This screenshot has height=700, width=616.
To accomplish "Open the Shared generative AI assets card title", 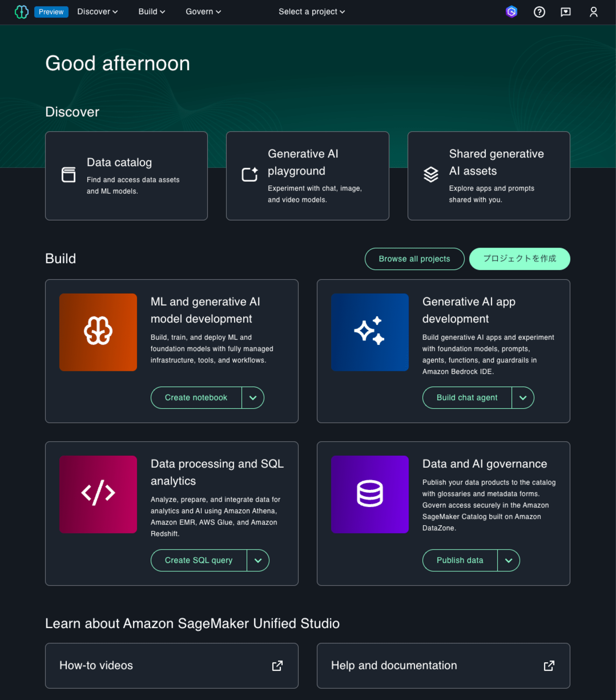I will (496, 162).
